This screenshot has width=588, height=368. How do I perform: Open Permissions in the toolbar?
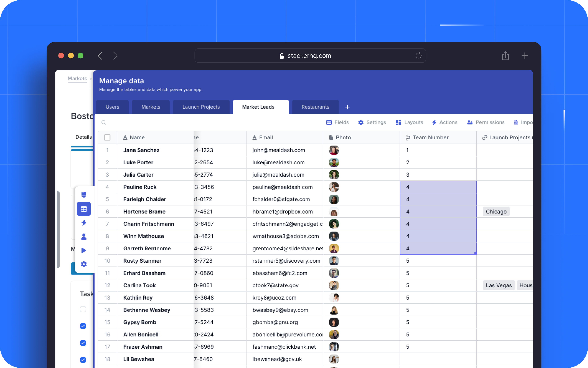click(486, 122)
